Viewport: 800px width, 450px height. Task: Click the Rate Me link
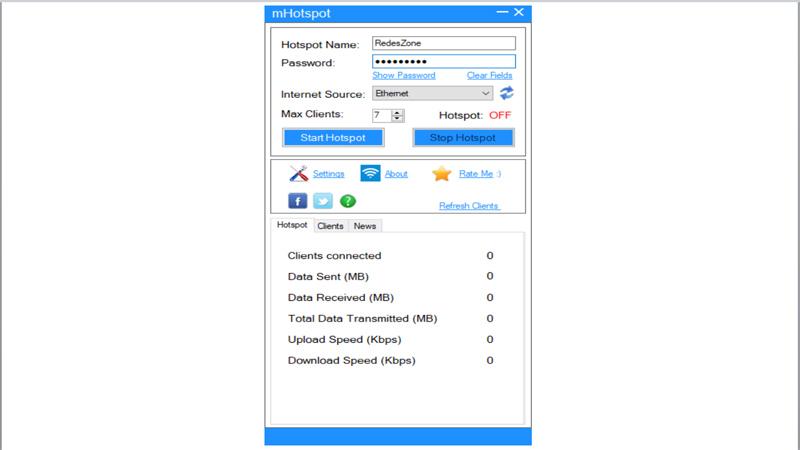[476, 173]
